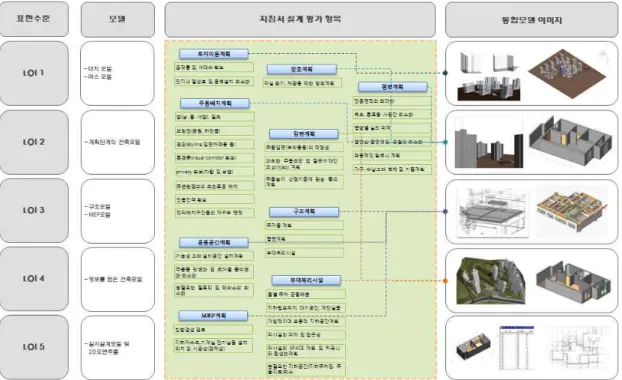Click the LOI 5 level box

click(x=34, y=347)
